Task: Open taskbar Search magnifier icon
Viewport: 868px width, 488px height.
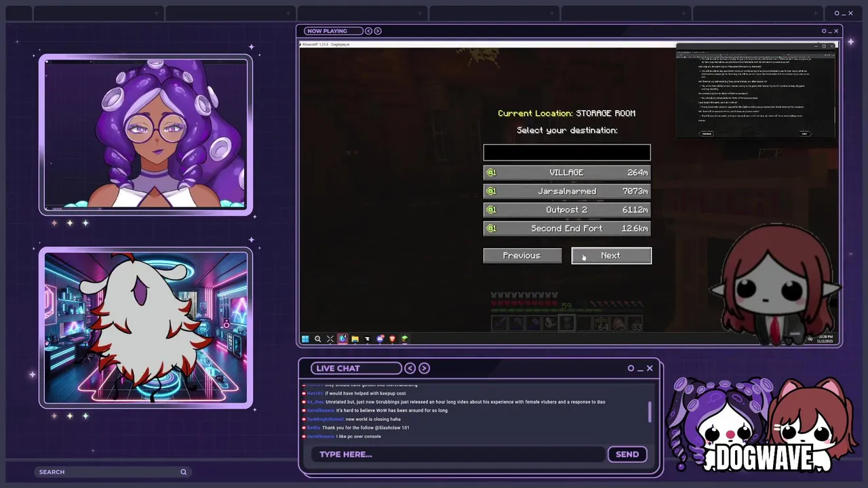Action: tap(317, 339)
